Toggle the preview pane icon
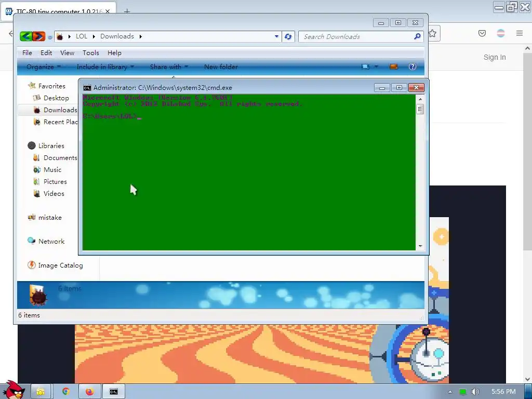Screen dimensions: 532x399 coord(394,66)
